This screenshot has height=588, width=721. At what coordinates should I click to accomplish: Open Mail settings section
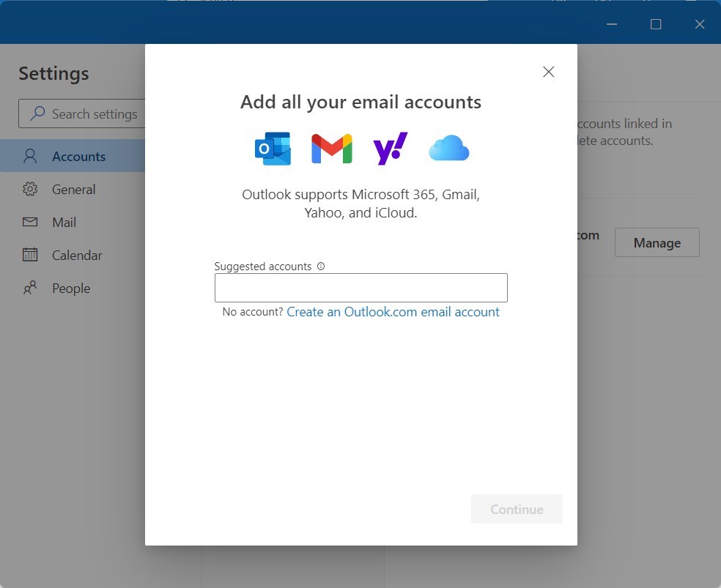[x=73, y=223]
